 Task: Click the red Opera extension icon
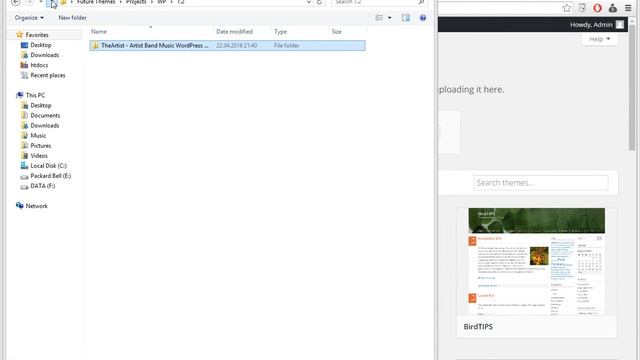pos(597,8)
